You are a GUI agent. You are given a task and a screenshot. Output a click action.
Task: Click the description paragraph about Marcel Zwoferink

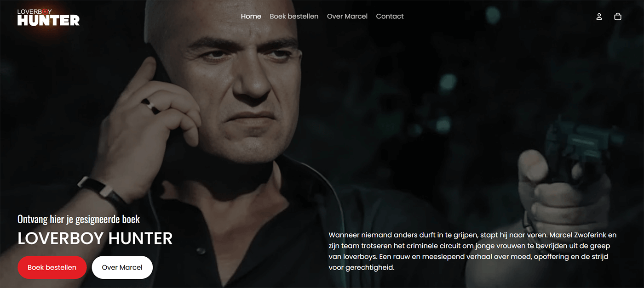pyautogui.click(x=472, y=251)
